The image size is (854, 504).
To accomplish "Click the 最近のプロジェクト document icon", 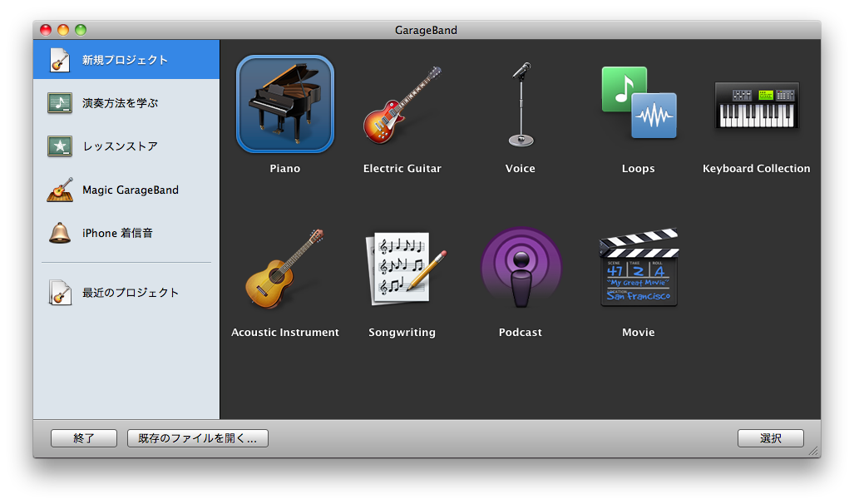I will [x=60, y=293].
